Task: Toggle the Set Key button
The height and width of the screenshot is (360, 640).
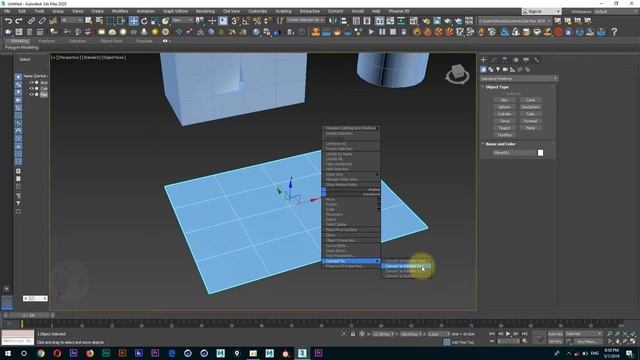Action: click(x=555, y=341)
